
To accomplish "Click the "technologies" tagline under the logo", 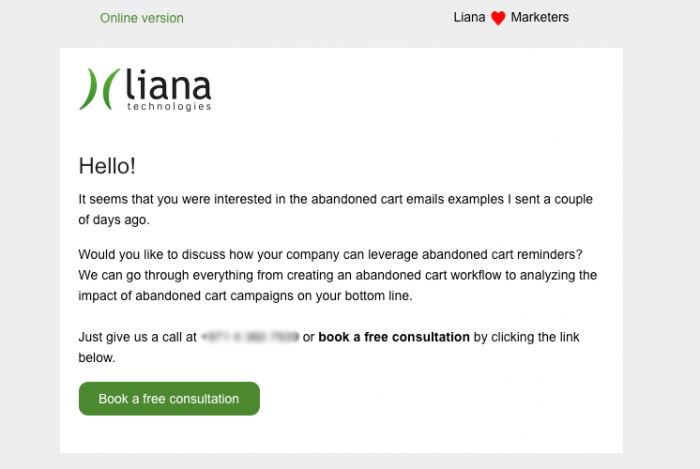I will click(x=169, y=106).
